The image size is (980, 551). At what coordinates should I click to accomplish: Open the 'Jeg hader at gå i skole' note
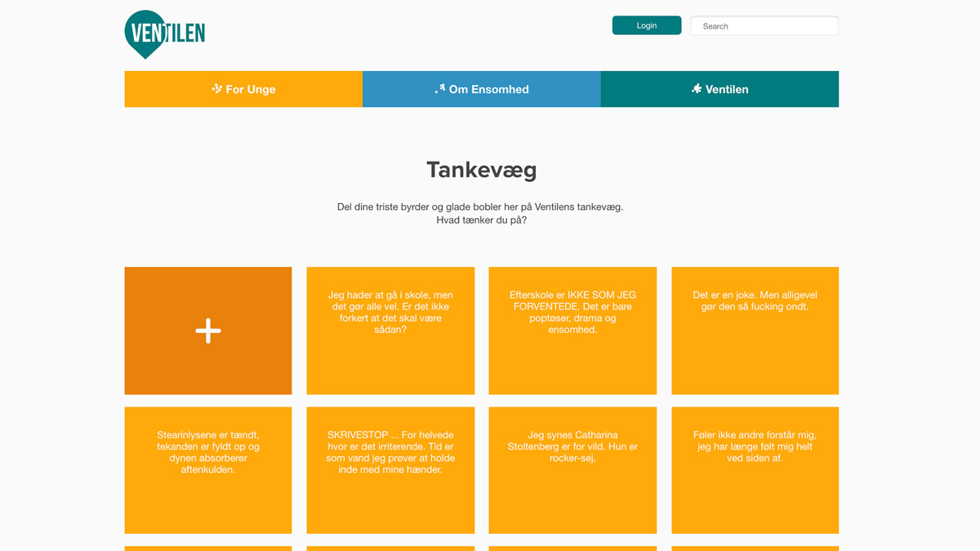(x=390, y=331)
